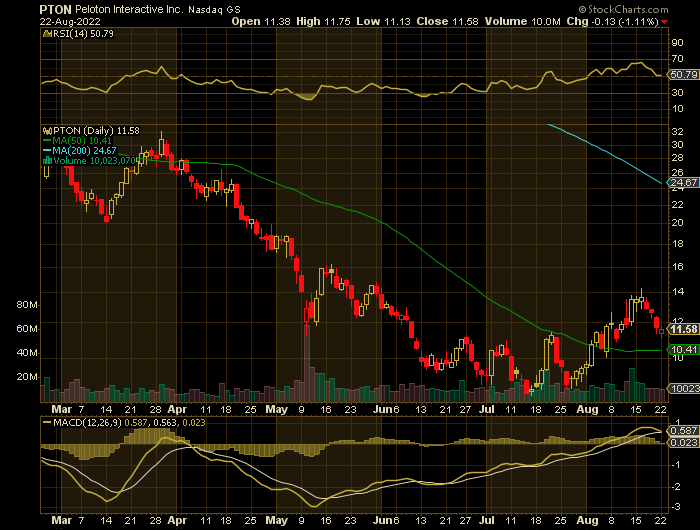Click the 24.67 MA(200) axis tag
Viewport: 700px width, 530px height.
pos(683,182)
